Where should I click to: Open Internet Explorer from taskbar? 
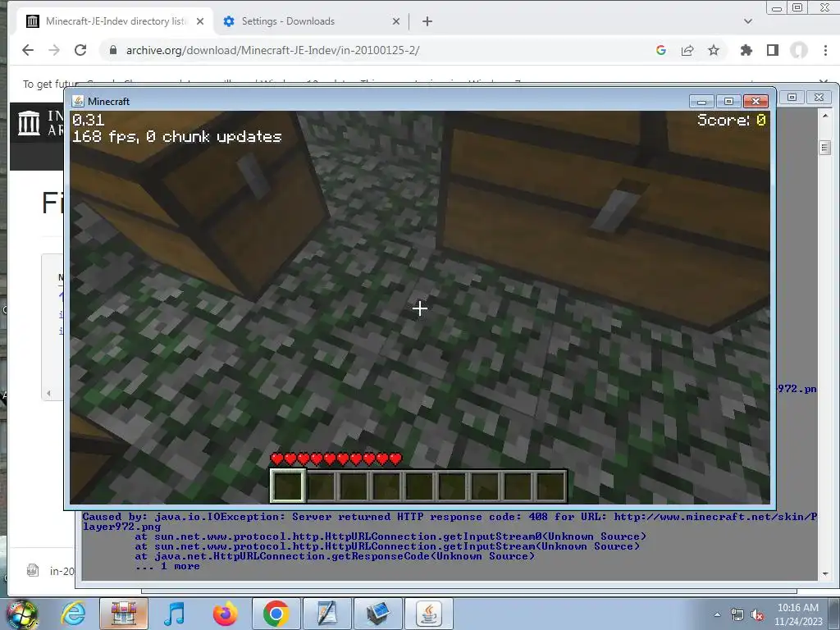point(73,614)
